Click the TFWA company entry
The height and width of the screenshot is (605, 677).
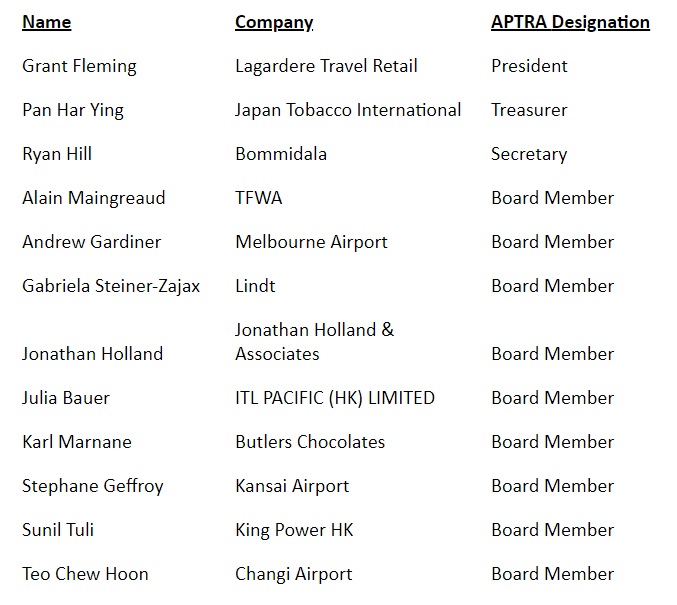[x=259, y=198]
